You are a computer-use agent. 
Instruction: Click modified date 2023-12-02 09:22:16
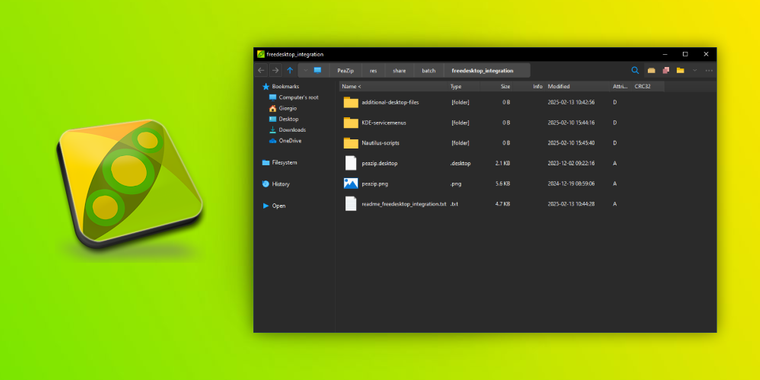point(571,163)
